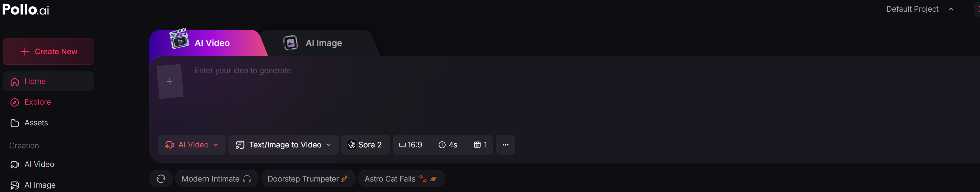Select AI Image under Creation

click(x=40, y=185)
